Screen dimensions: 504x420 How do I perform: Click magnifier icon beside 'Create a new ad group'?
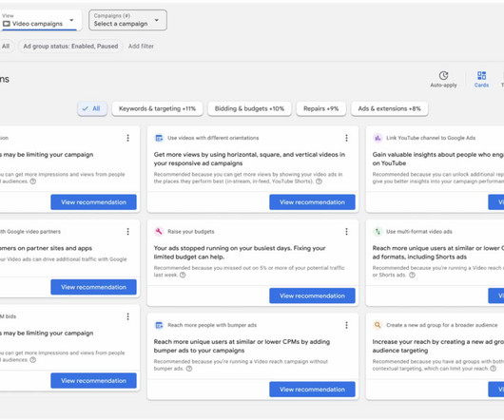[x=378, y=325]
